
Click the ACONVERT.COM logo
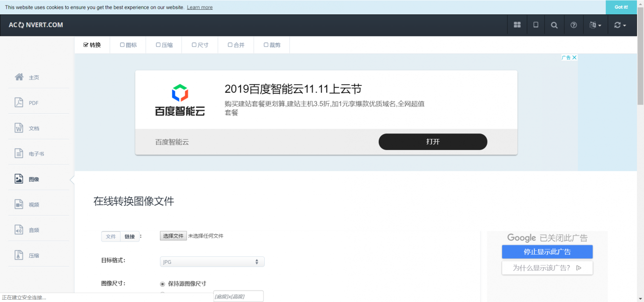click(x=36, y=25)
